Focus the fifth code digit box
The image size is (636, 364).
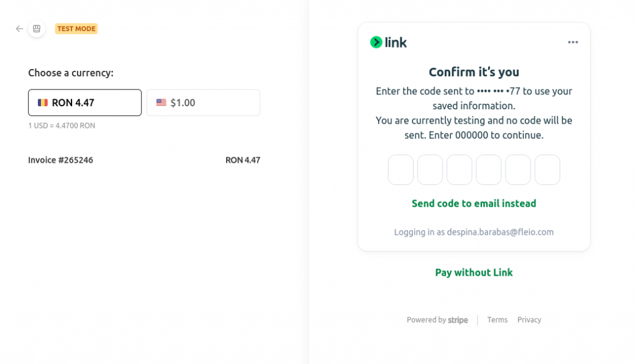point(518,170)
